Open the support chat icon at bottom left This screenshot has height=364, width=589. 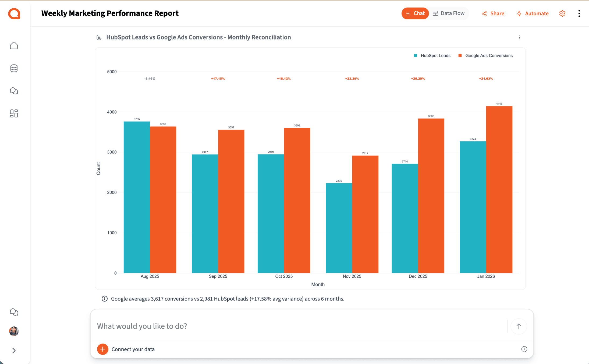pos(14,312)
